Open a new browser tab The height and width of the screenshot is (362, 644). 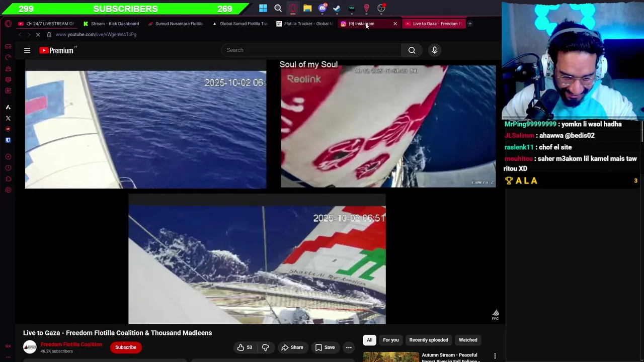[x=470, y=24]
